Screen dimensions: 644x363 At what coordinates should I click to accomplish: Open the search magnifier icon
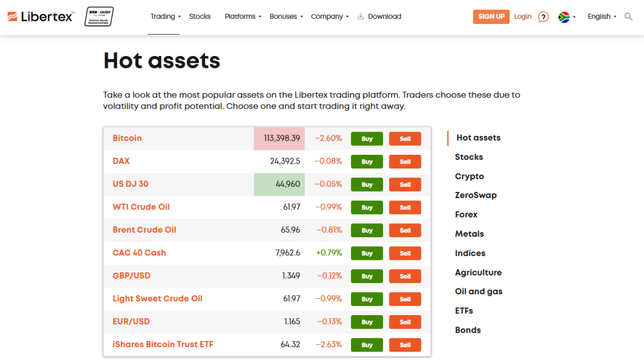628,16
